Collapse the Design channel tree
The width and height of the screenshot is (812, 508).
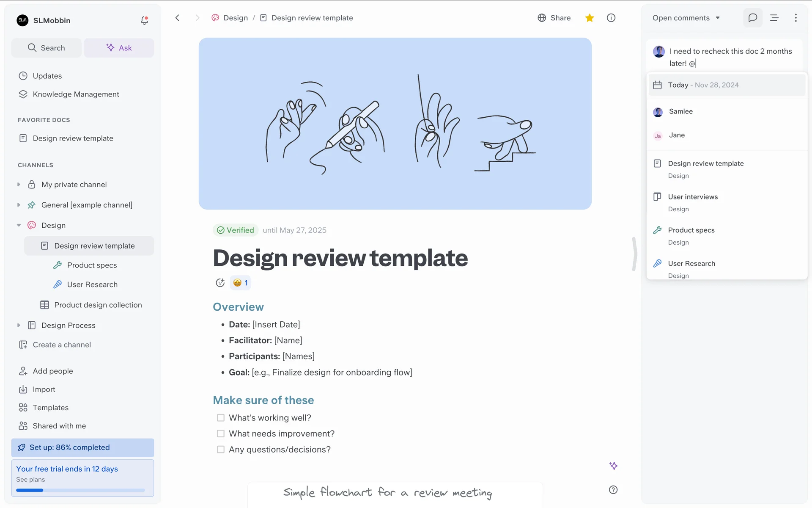coord(19,225)
